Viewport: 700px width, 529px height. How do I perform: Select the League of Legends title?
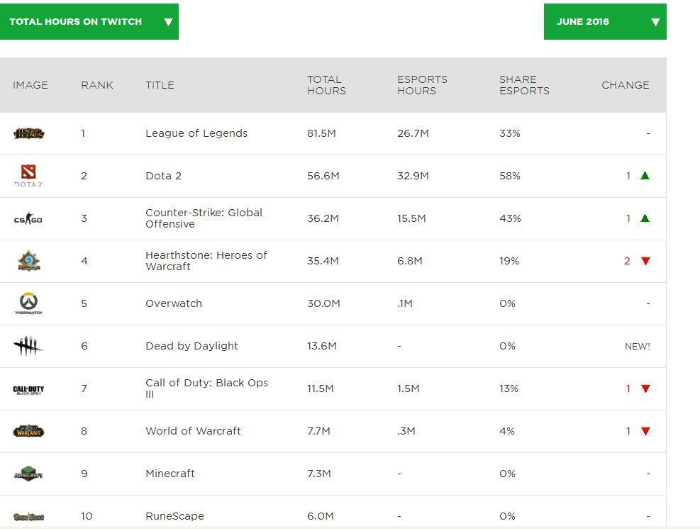[x=196, y=133]
